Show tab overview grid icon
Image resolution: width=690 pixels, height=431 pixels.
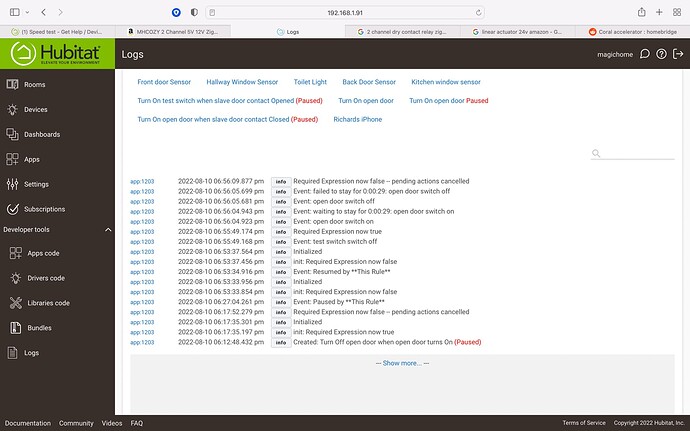pos(677,12)
